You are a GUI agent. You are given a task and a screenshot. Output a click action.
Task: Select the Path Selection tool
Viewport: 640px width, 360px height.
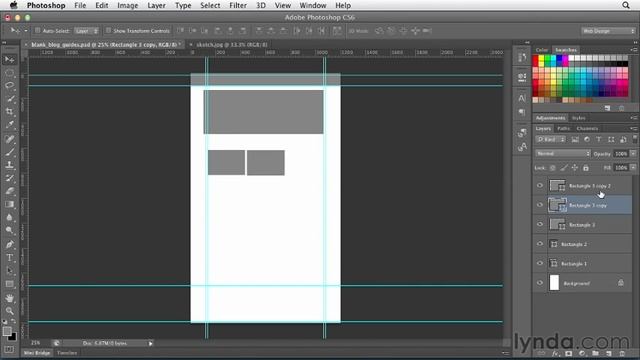[9, 271]
